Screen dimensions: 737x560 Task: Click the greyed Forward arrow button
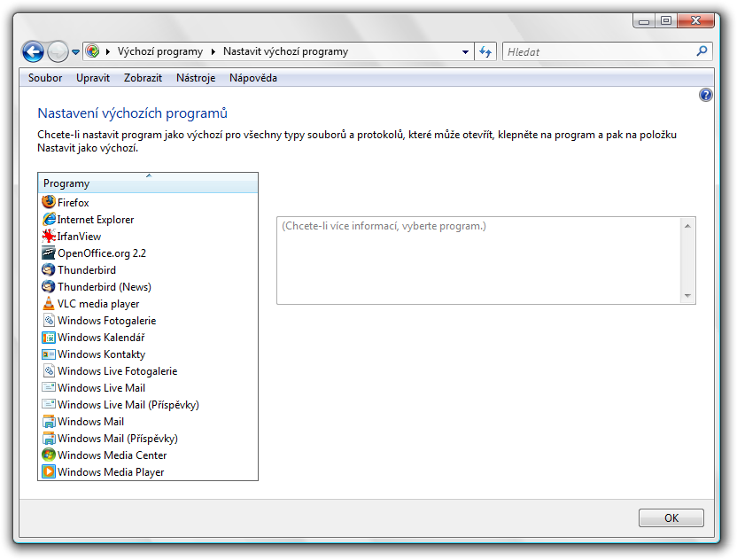pyautogui.click(x=58, y=51)
